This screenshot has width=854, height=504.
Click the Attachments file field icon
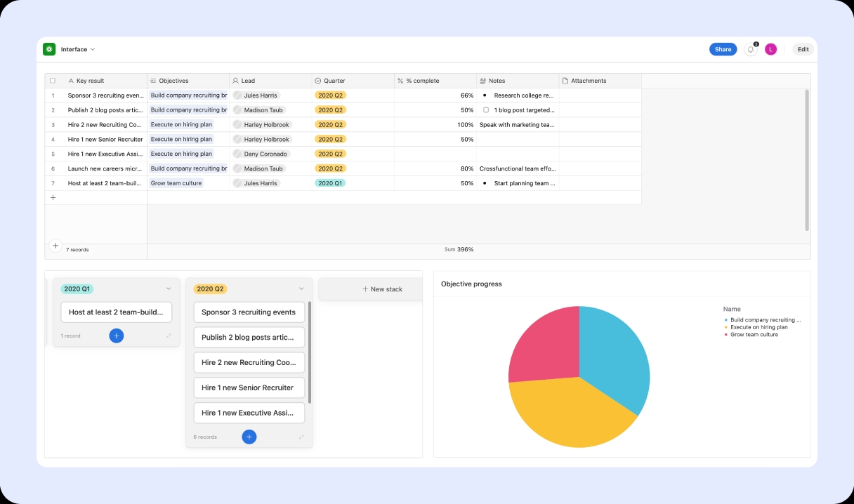(565, 81)
